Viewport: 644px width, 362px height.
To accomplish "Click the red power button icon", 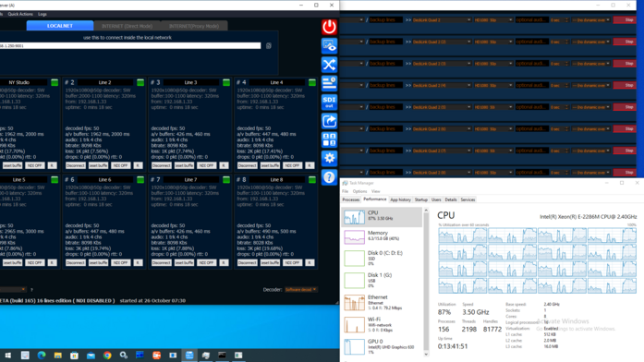I will point(329,27).
